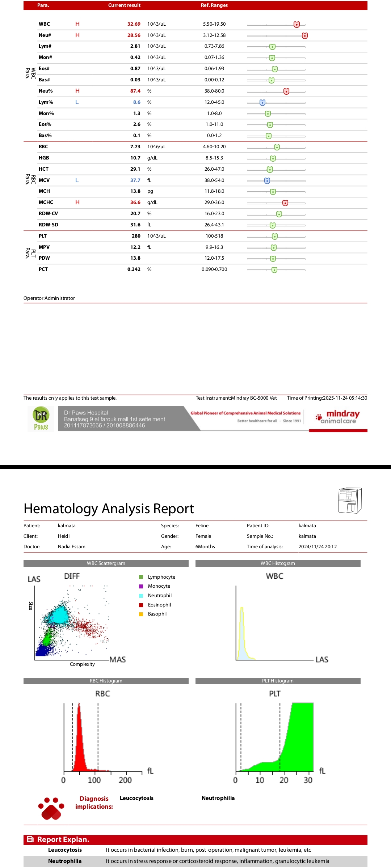Open the PLT Histogram section header
This screenshot has height=868, width=391.
coord(278,681)
